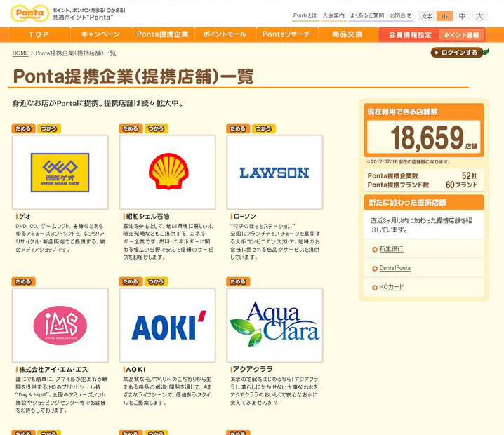Open 会員情報設定 member settings
The width and height of the screenshot is (504, 435).
pyautogui.click(x=410, y=35)
